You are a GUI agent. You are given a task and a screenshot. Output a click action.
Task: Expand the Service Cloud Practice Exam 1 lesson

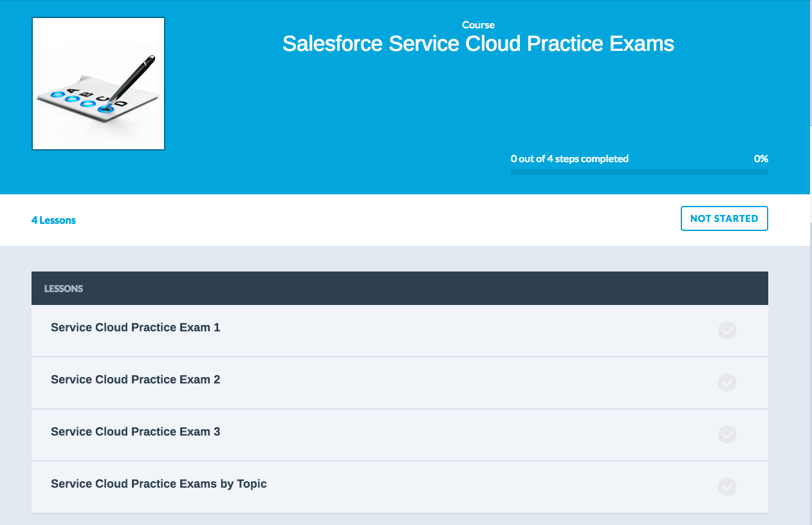click(x=135, y=327)
